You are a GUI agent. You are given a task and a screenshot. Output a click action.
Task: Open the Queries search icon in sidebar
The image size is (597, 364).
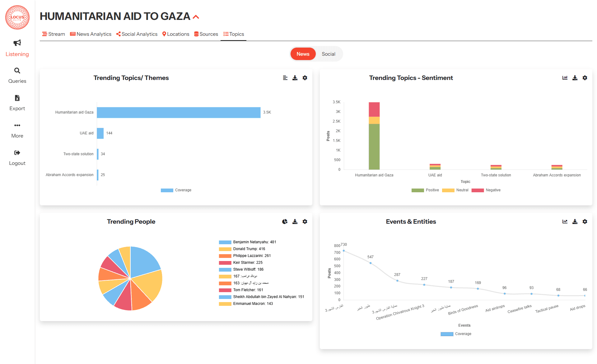pyautogui.click(x=17, y=71)
